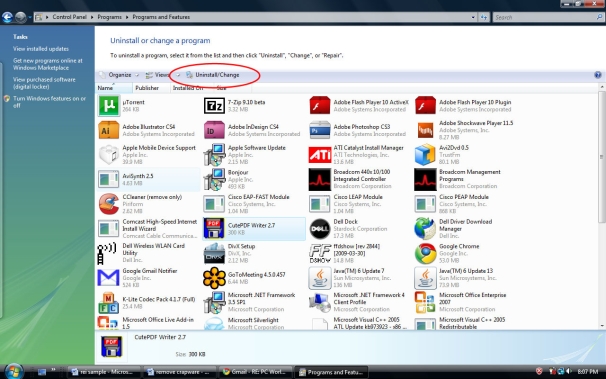
Task: Click the scrollbar down arrow
Action: (601, 326)
